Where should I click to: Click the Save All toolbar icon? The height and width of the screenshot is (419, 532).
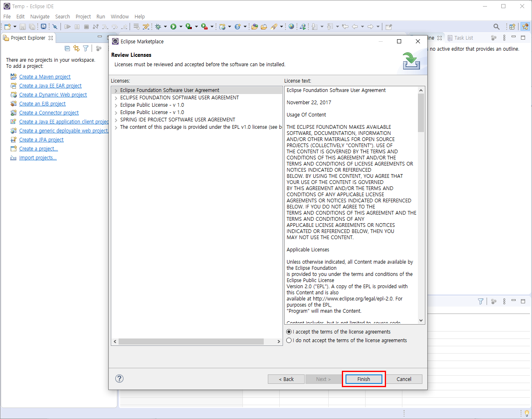[32, 27]
